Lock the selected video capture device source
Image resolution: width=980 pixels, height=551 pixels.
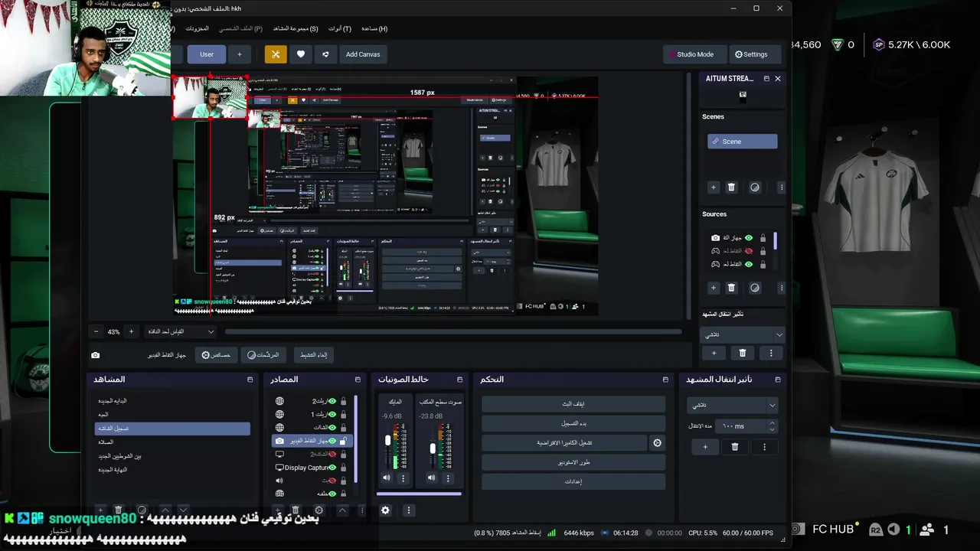tap(343, 442)
